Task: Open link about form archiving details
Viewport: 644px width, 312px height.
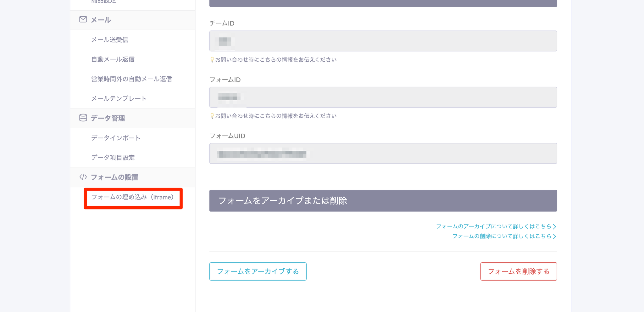Action: coord(496,226)
